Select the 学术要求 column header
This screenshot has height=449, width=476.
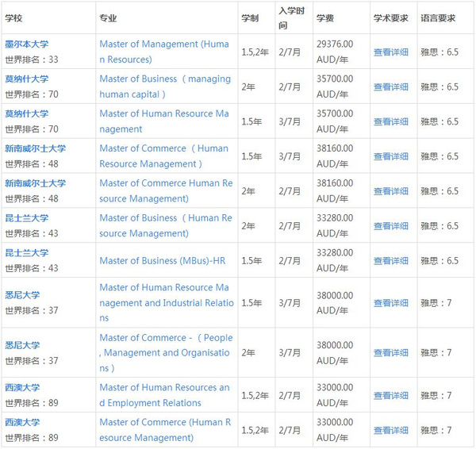tap(390, 18)
